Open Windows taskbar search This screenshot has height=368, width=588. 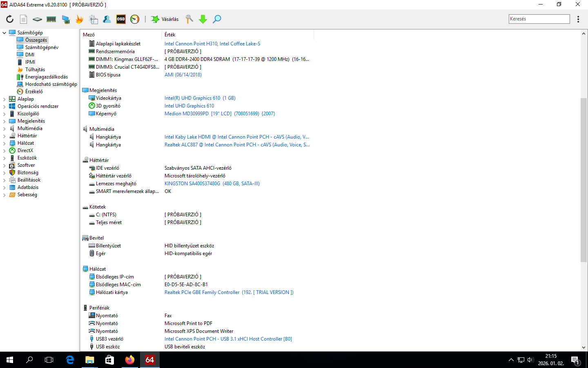pyautogui.click(x=29, y=360)
